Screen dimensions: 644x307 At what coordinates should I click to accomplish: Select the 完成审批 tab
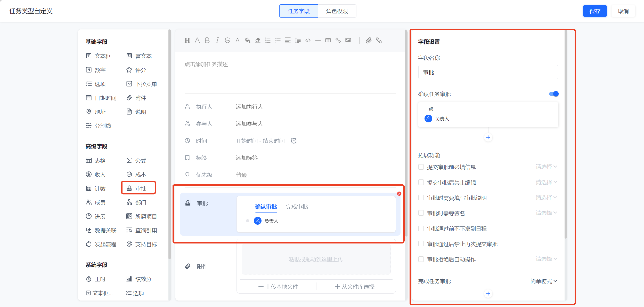(x=297, y=207)
